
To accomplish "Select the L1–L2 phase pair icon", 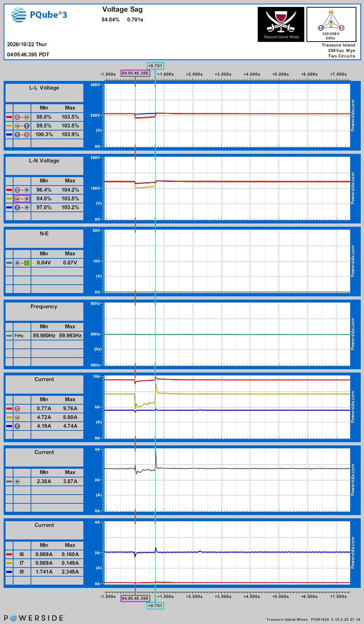I will (22, 117).
